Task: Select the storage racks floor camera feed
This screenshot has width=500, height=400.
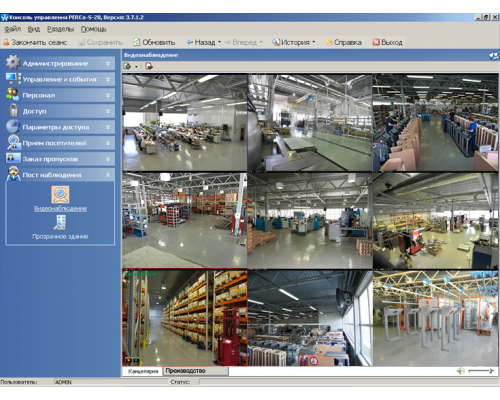Action: [185, 220]
